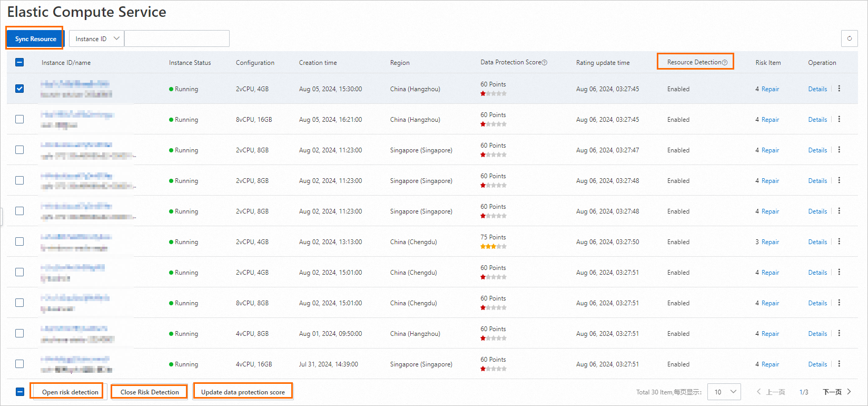This screenshot has height=406, width=868.
Task: Click the refresh icon above the table
Action: click(x=849, y=38)
